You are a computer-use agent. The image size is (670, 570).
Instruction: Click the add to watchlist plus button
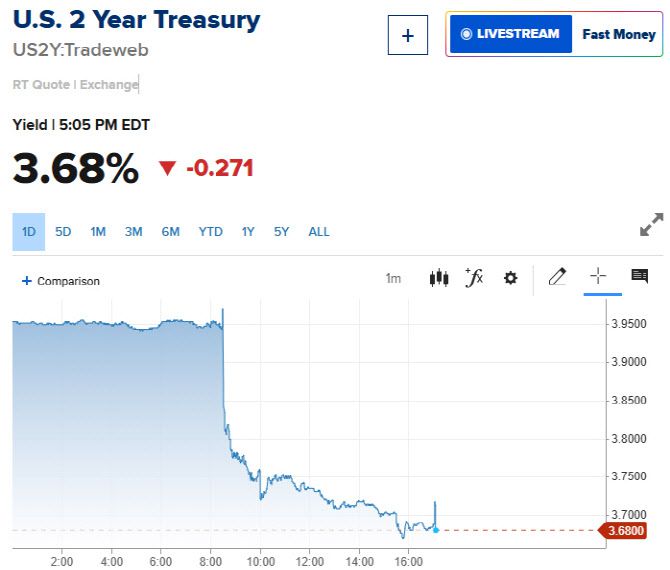coord(407,36)
